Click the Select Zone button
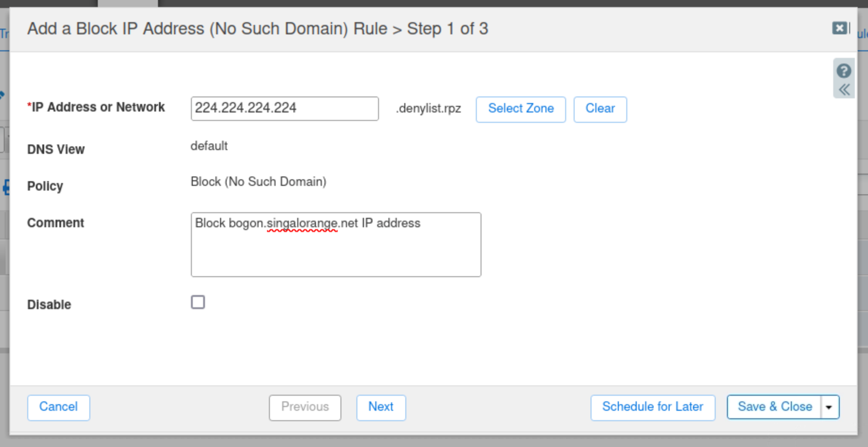This screenshot has width=868, height=447. [521, 109]
